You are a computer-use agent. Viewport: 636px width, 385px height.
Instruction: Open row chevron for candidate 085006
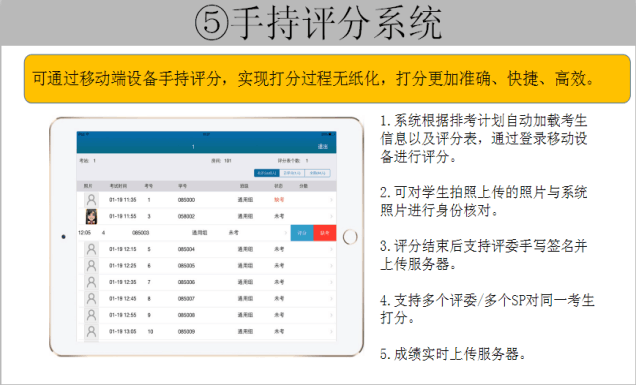click(x=331, y=282)
